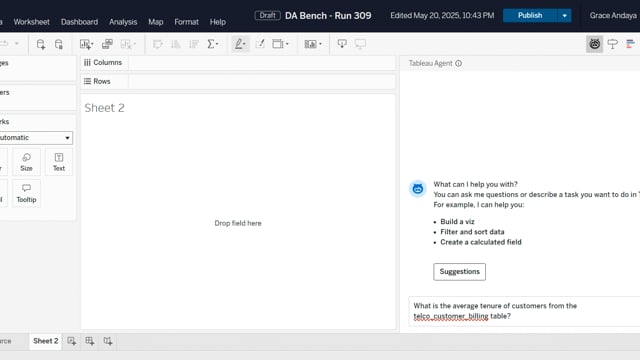This screenshot has height=360, width=640.
Task: Click the Tableau Agent question input field
Action: [x=524, y=311]
